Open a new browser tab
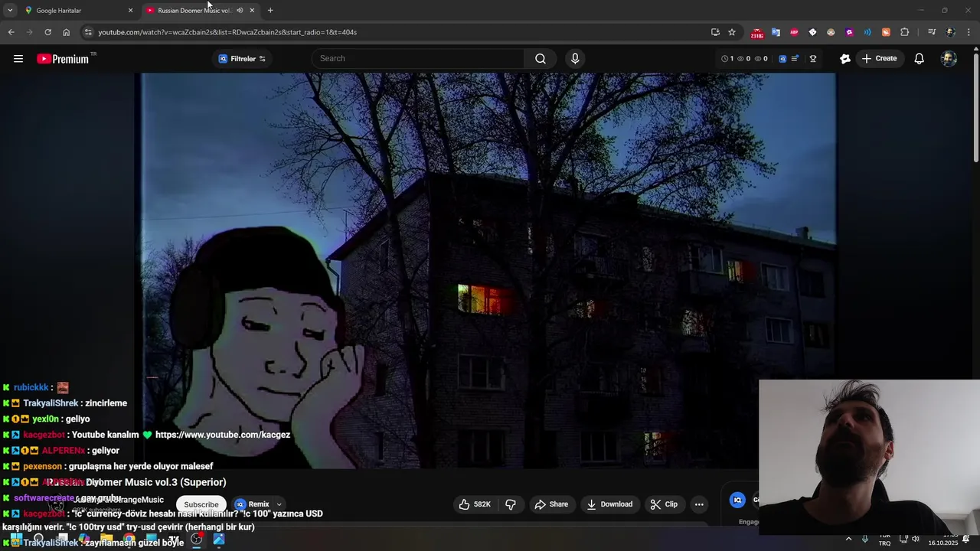Screen dimensions: 980x551 [270, 10]
